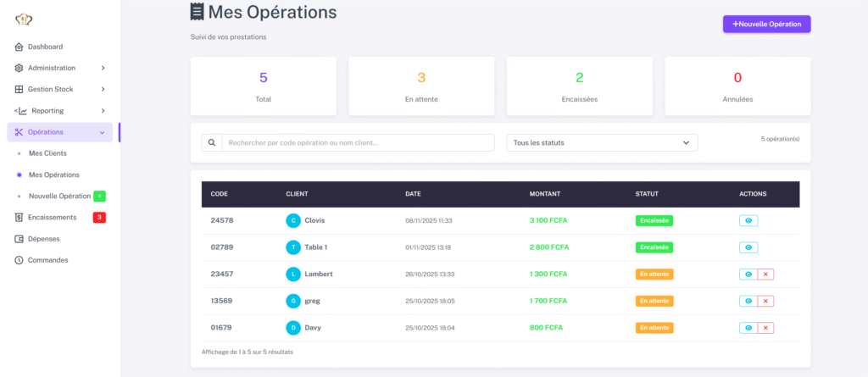
Task: Open the Tous les statuts dropdown
Action: [602, 142]
